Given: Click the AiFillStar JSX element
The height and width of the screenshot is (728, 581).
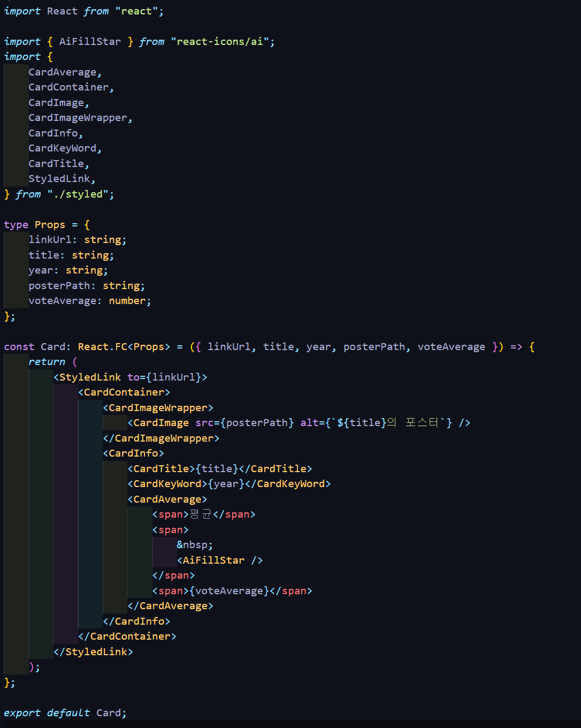Looking at the screenshot, I should click(x=220, y=560).
